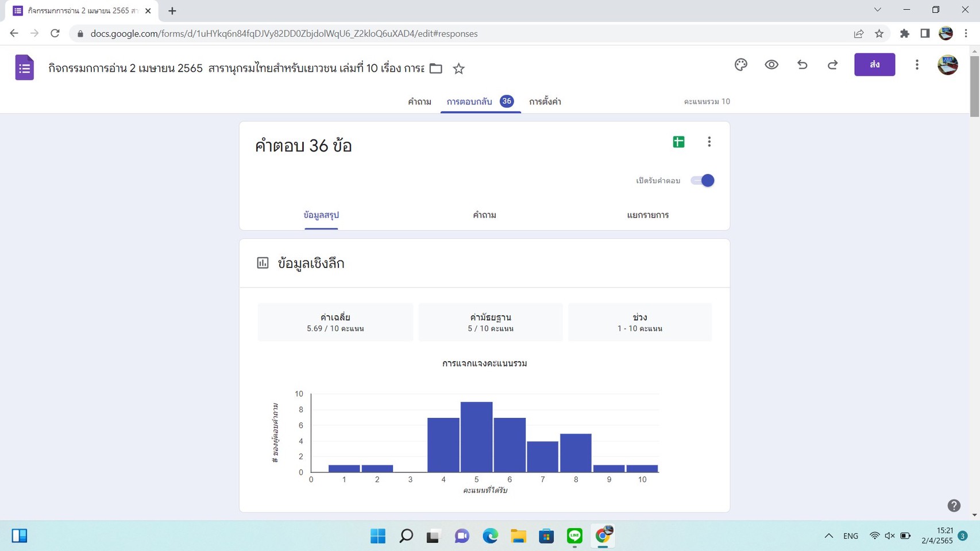Screen dimensions: 980x551
Task: Click the form title text
Action: point(236,68)
